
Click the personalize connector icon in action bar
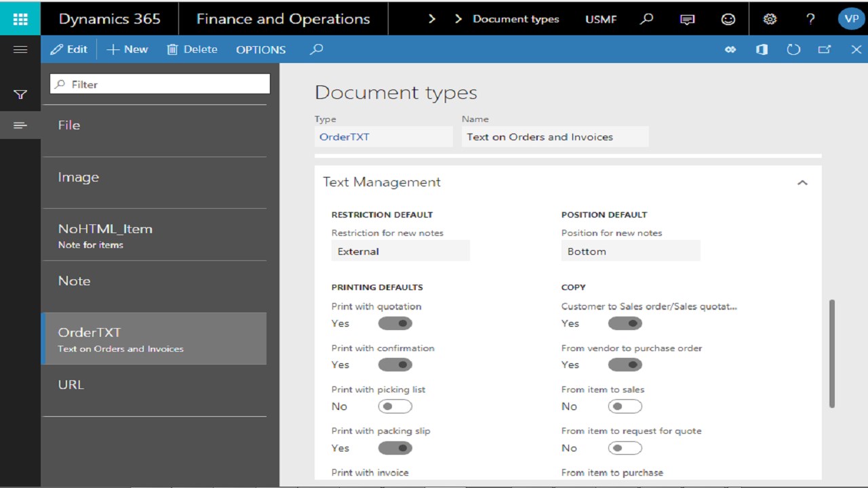click(x=730, y=49)
